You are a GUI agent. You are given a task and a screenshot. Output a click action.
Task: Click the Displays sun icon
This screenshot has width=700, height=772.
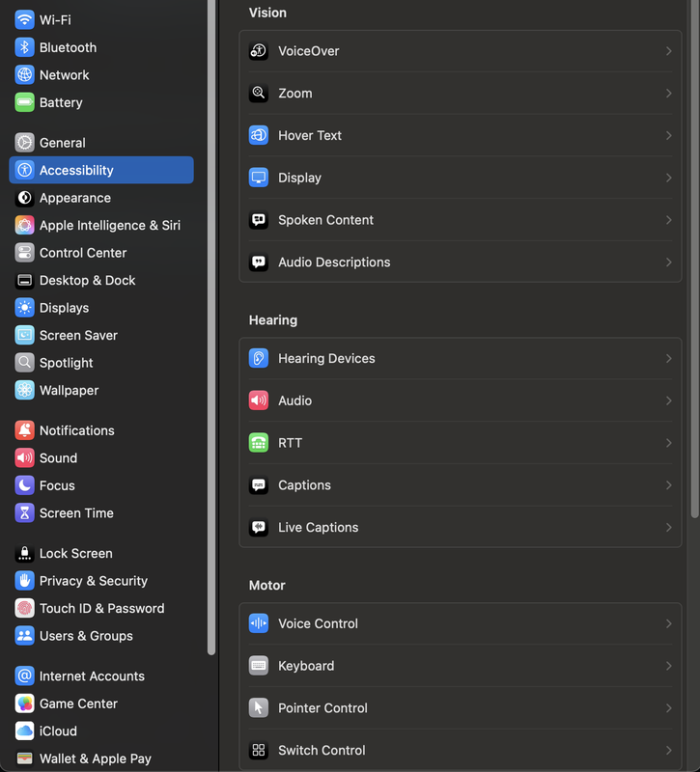click(x=25, y=308)
